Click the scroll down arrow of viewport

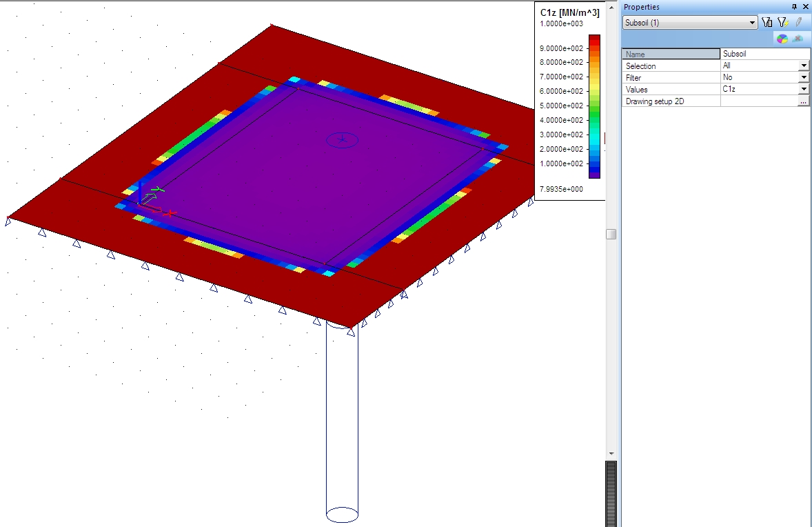pyautogui.click(x=611, y=453)
